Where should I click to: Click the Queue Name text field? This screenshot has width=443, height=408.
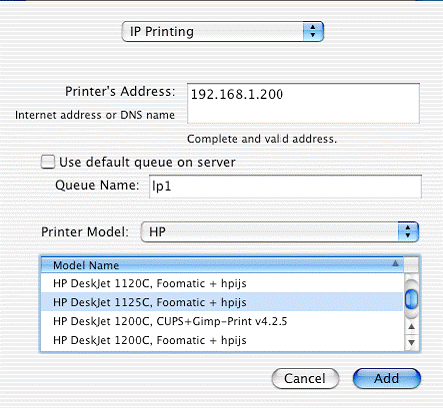coord(285,186)
